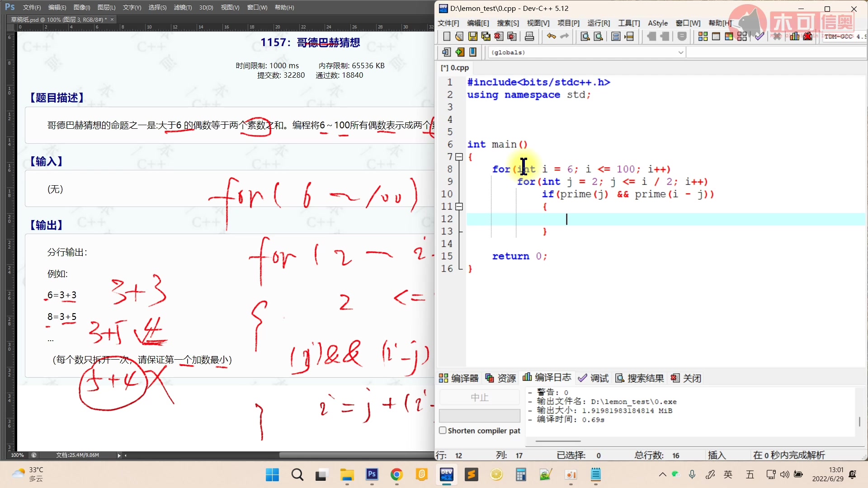Image resolution: width=868 pixels, height=488 pixels.
Task: Open the 文件[F] menu in Dev-C++
Action: click(448, 23)
